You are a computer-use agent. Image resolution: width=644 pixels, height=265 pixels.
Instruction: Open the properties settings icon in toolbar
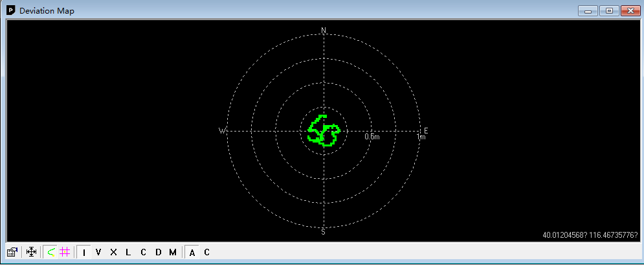[x=12, y=252]
